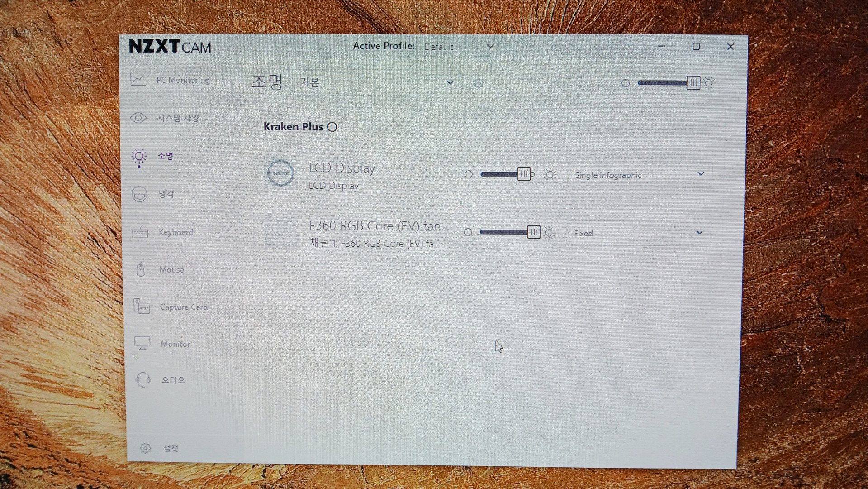Open 설정 settings at bottom left
The image size is (868, 489).
(x=170, y=448)
